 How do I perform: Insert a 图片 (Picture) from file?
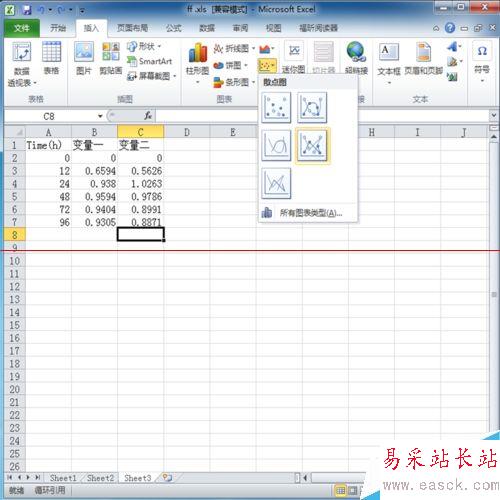point(84,58)
